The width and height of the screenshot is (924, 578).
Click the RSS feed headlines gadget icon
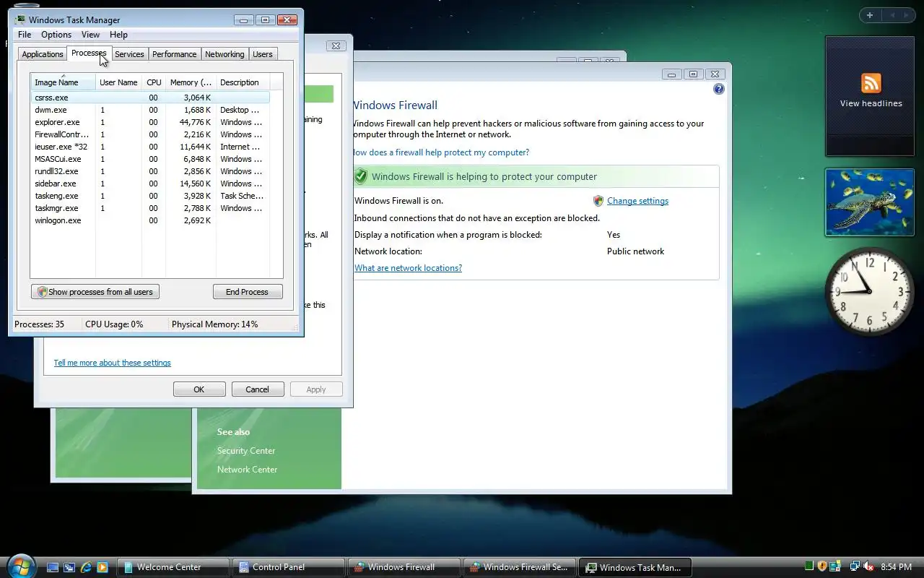tap(871, 82)
